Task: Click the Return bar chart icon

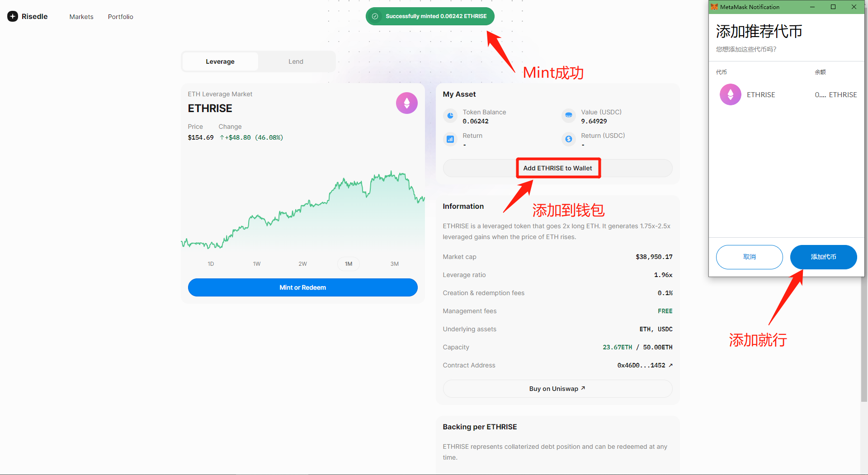Action: [x=450, y=139]
